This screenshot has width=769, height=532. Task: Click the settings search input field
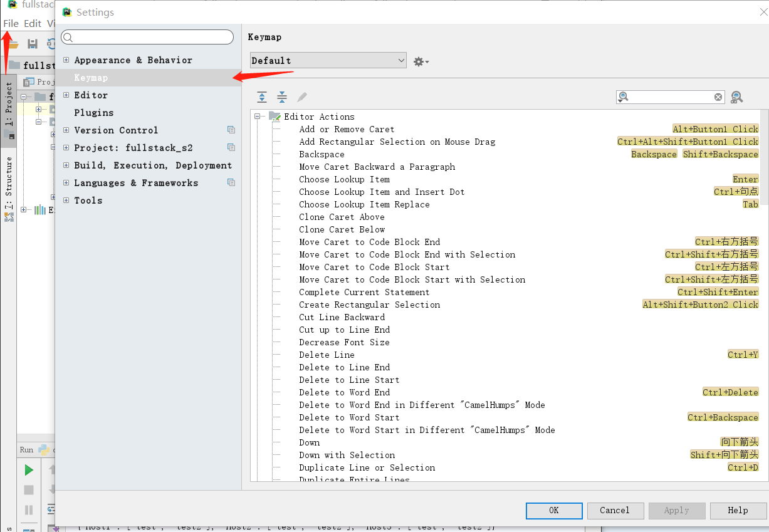pyautogui.click(x=147, y=38)
